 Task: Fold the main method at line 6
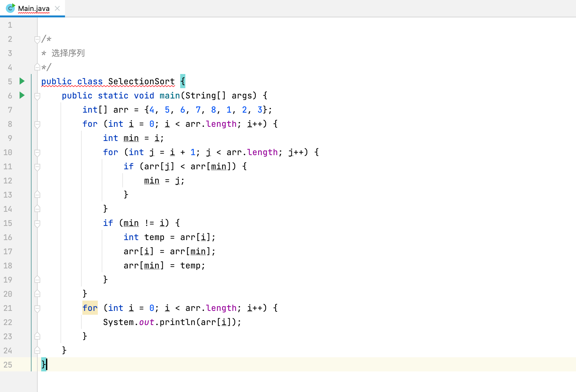[37, 96]
